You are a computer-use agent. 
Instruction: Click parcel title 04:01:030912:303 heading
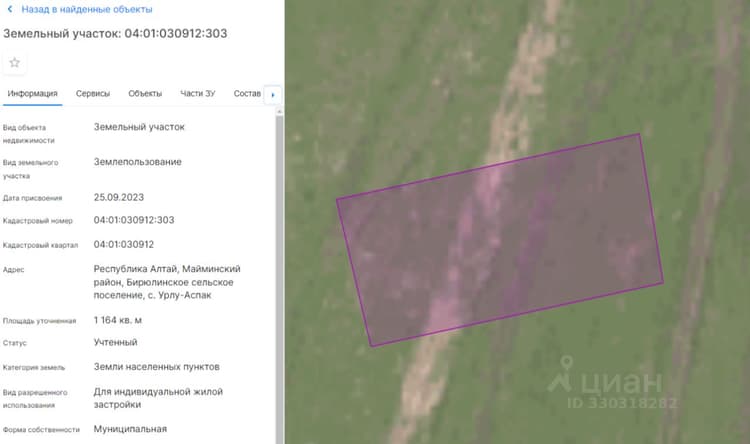115,33
